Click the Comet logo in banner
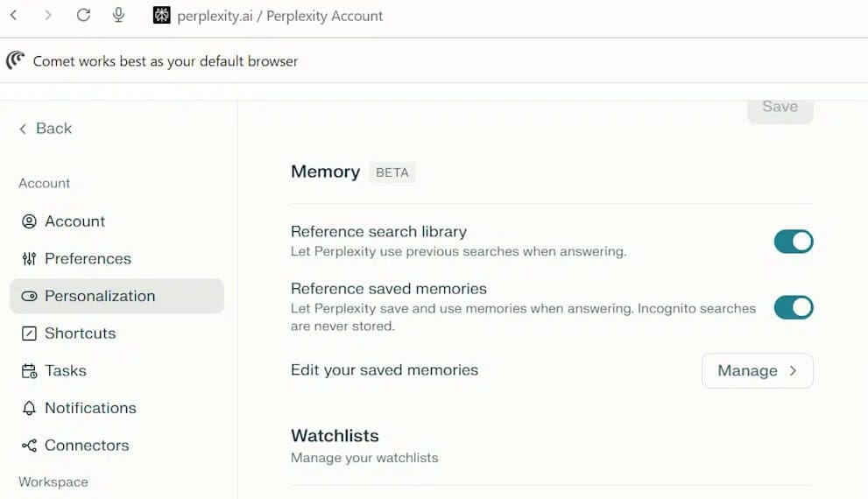 point(16,60)
